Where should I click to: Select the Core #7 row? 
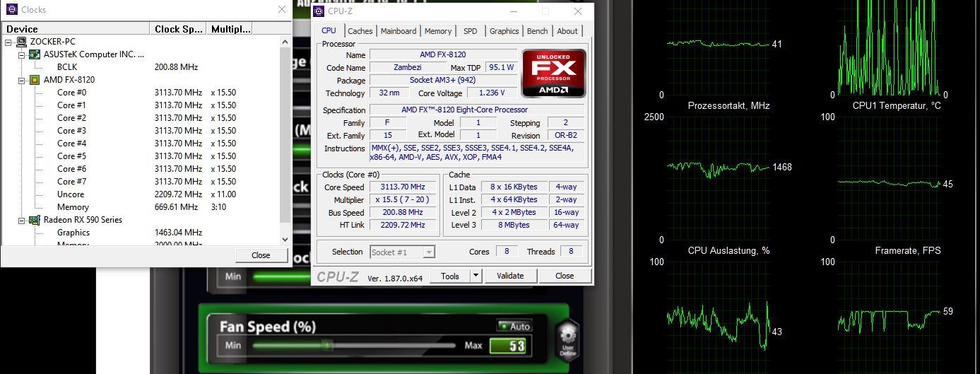141,182
